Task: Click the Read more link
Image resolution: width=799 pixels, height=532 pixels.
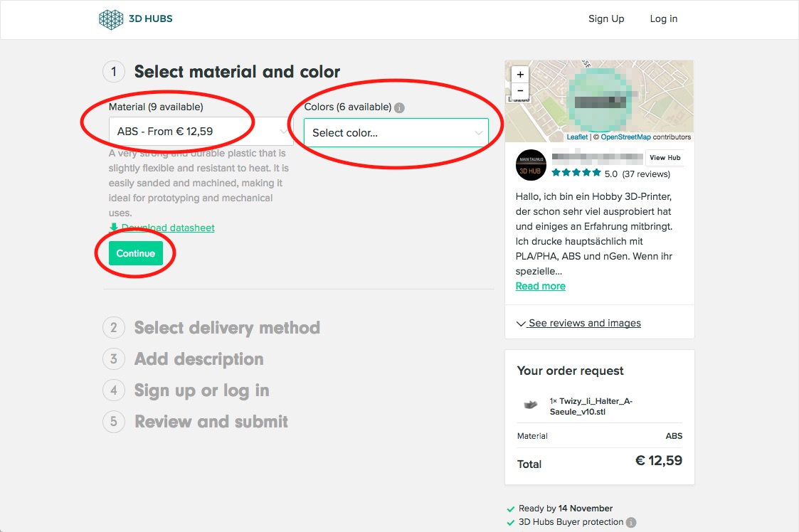Action: pyautogui.click(x=541, y=286)
